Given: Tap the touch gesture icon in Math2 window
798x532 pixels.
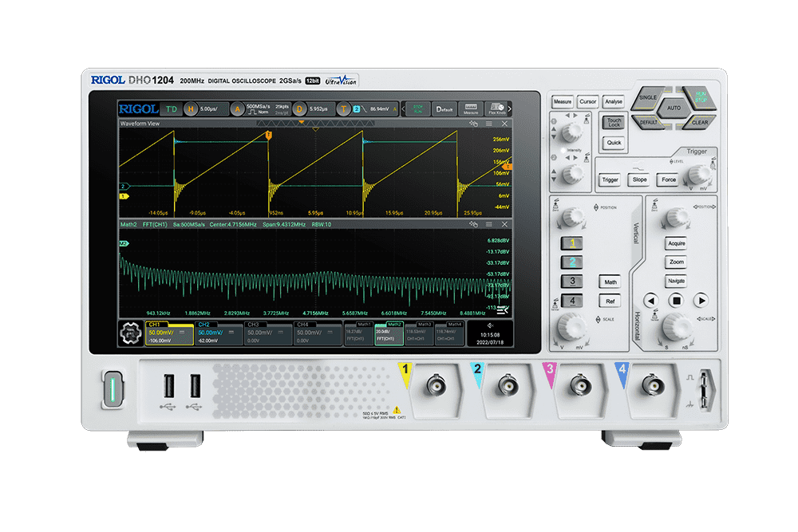Looking at the screenshot, I should click(x=473, y=226).
